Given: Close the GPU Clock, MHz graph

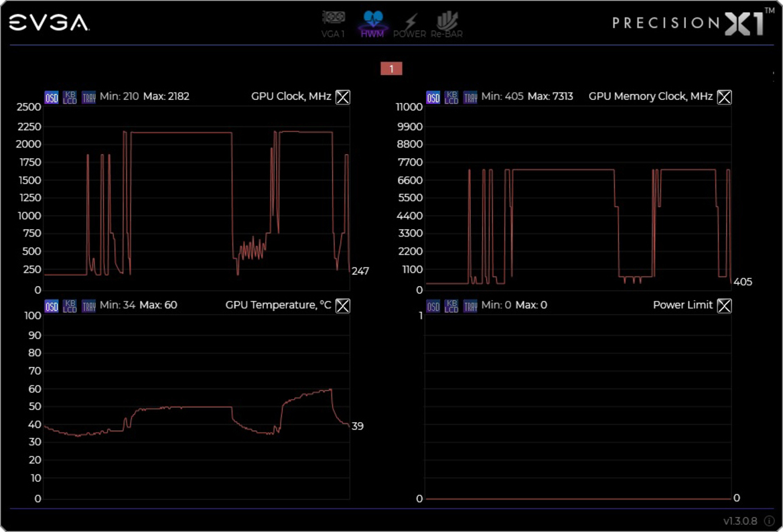Looking at the screenshot, I should [342, 97].
